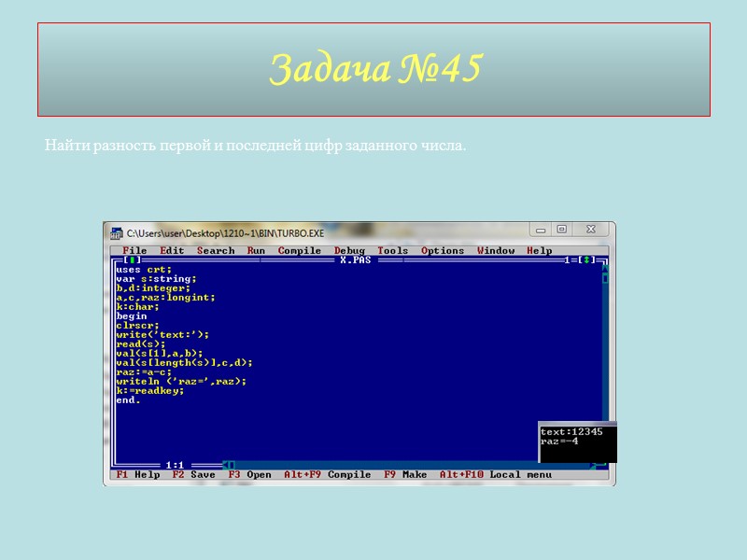This screenshot has height=560, width=747.
Task: Open the Options menu
Action: (443, 250)
